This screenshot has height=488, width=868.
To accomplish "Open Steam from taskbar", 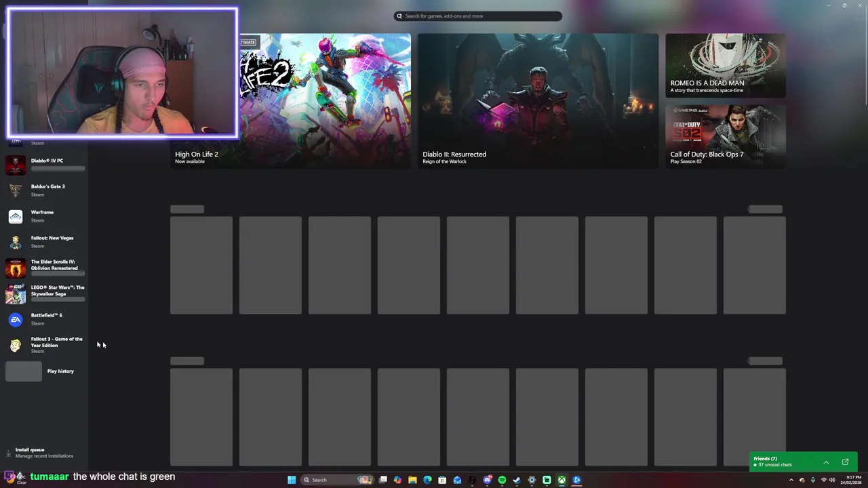I will [517, 480].
